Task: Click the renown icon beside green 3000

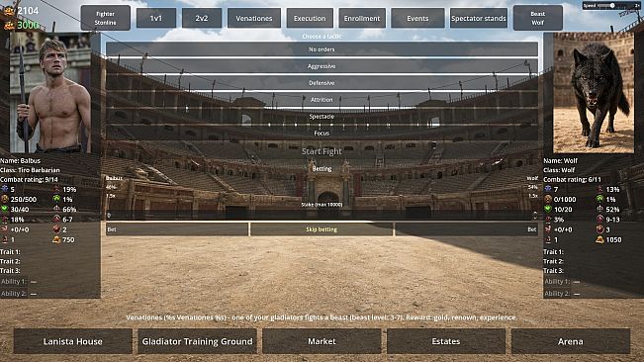Action: pos(9,25)
